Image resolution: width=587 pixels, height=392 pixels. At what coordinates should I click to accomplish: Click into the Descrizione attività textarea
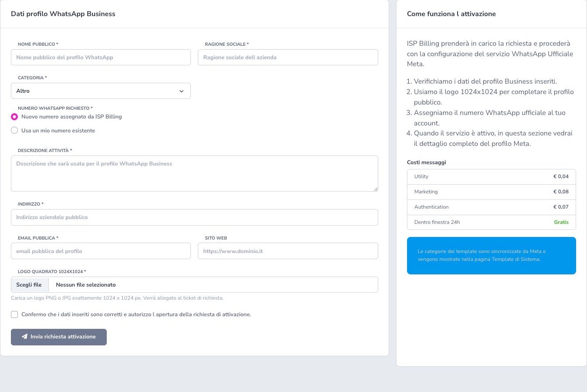[194, 173]
